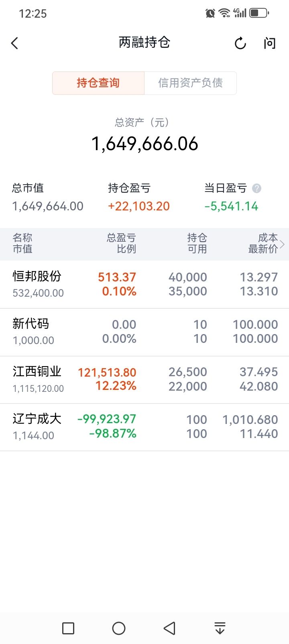Tap the back arrow icon

[15, 43]
